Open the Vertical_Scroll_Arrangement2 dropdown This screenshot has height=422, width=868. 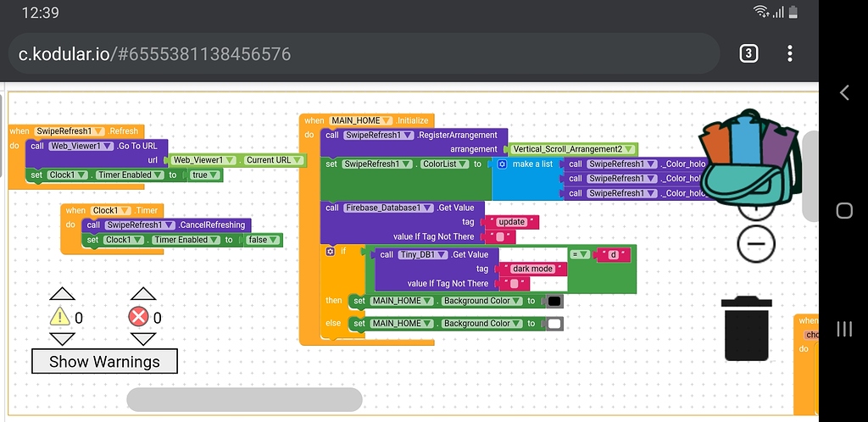[573, 149]
